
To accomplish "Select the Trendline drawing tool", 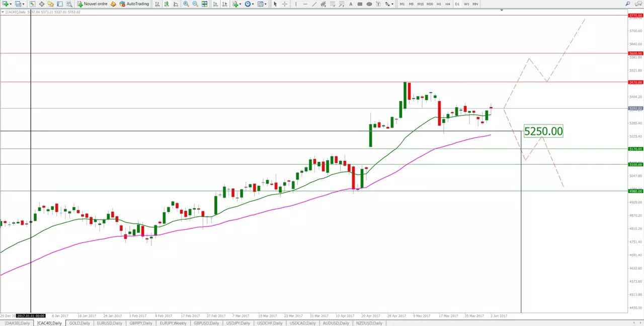I will pos(314,4).
